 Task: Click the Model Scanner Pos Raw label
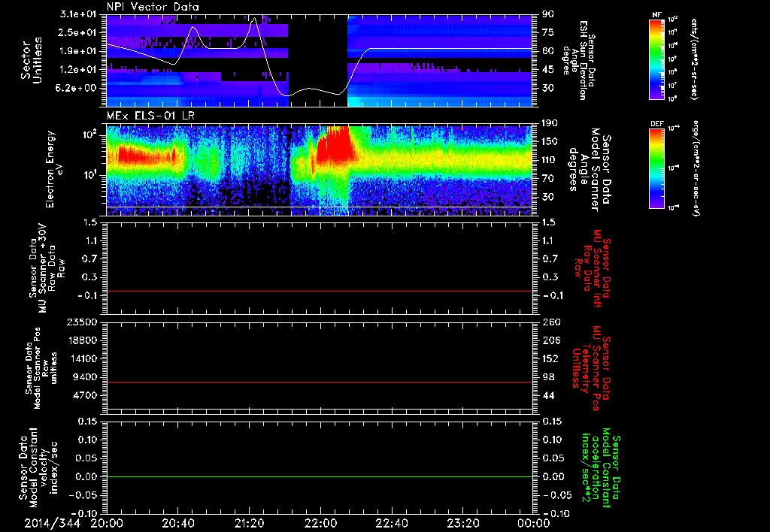click(x=41, y=368)
